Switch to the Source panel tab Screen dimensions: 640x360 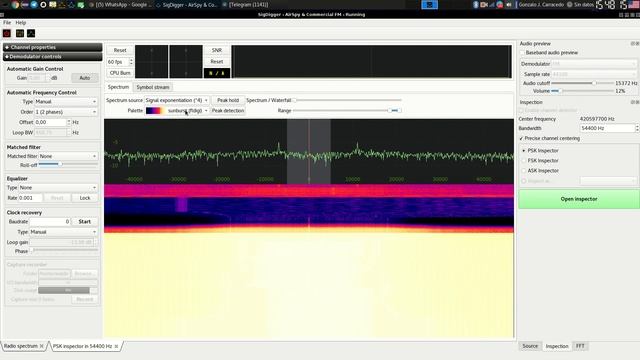tap(530, 346)
